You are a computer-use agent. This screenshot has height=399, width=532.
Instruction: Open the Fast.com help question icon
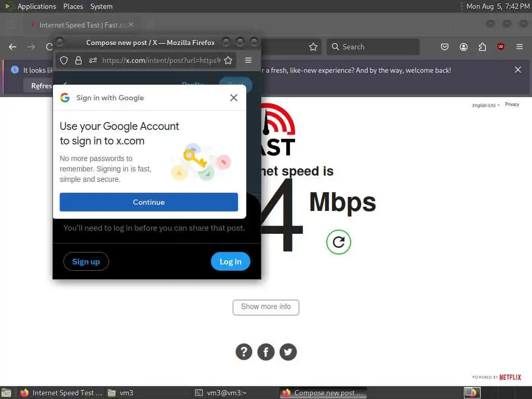(x=244, y=352)
